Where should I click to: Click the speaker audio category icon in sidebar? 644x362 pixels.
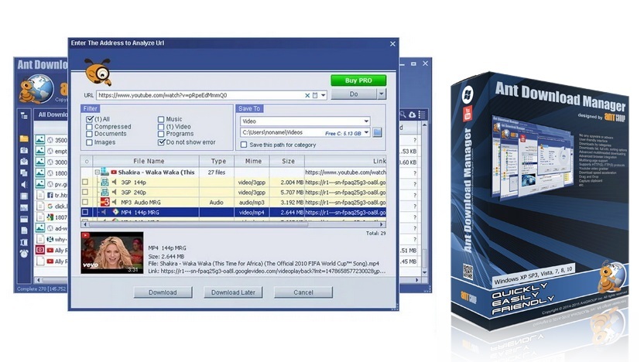click(24, 185)
